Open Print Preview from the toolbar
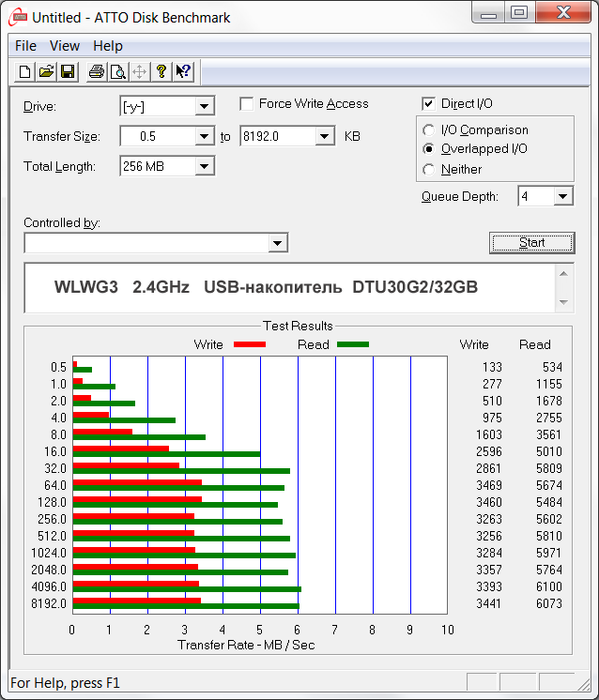The height and width of the screenshot is (700, 599). pos(117,71)
